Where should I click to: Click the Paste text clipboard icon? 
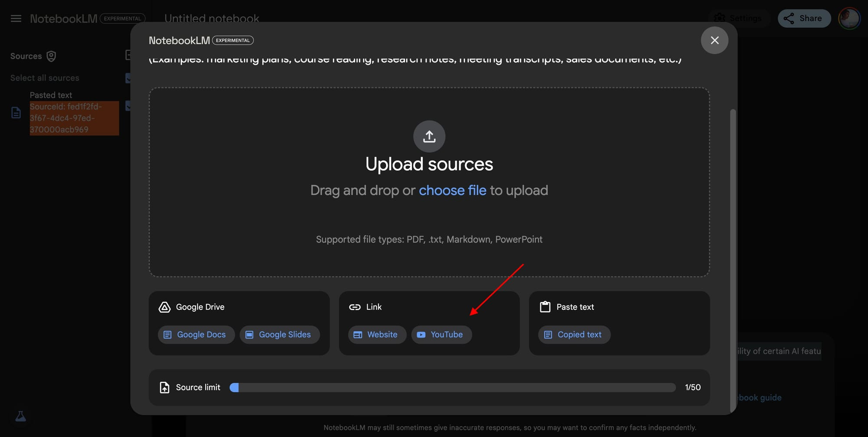(x=545, y=307)
